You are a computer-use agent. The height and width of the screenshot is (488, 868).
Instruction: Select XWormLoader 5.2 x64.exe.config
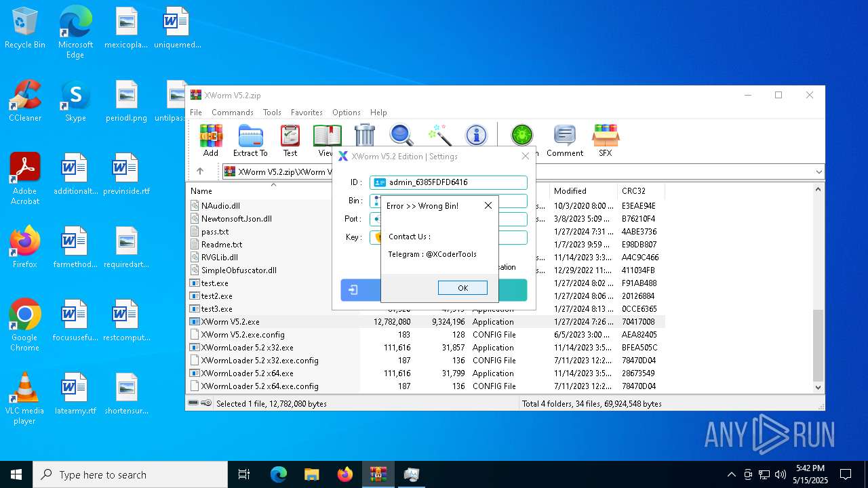(x=260, y=386)
